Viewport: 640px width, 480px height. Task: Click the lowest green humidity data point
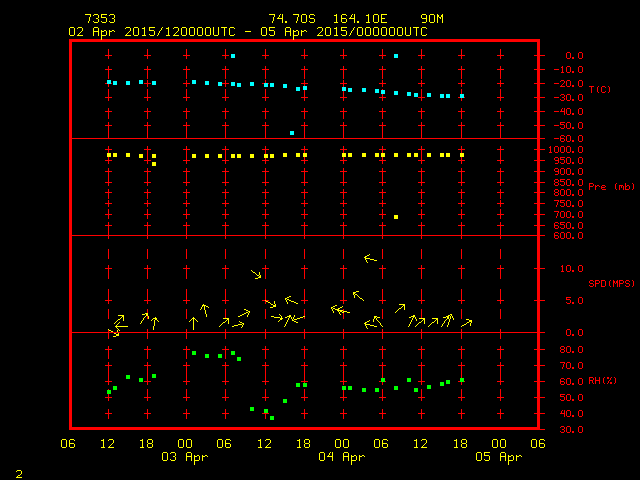(x=271, y=417)
